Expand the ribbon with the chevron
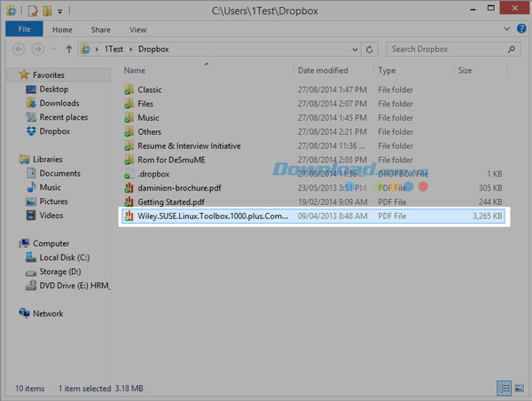This screenshot has height=401, width=532. [507, 29]
